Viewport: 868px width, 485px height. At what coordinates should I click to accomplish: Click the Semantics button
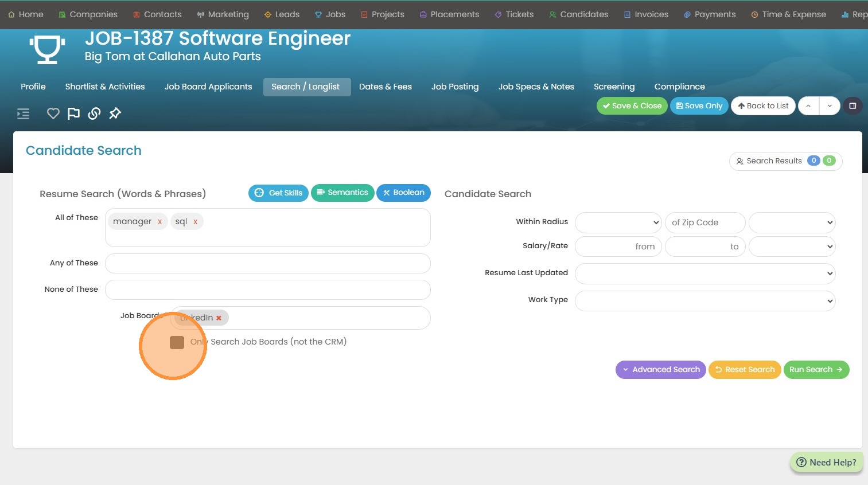coord(342,193)
